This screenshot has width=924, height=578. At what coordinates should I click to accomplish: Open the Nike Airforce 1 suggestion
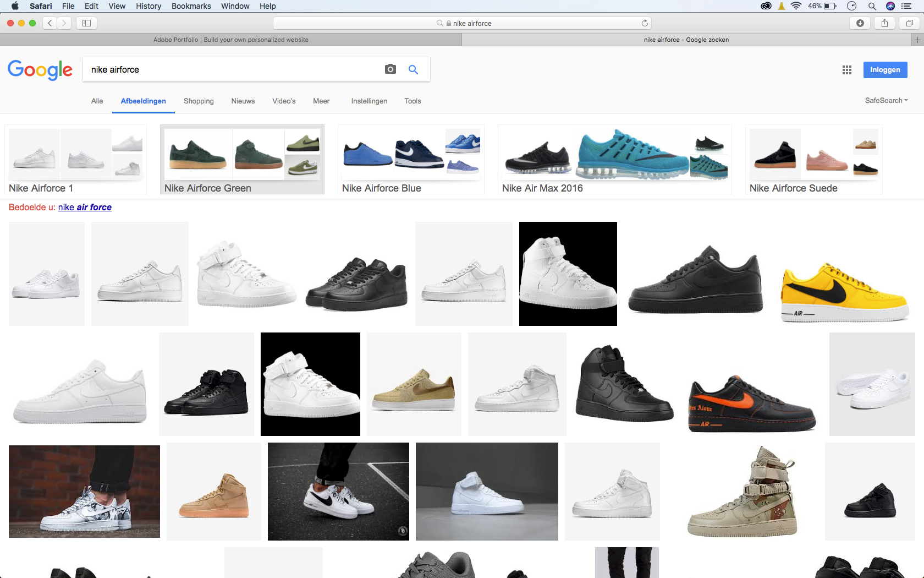point(76,160)
